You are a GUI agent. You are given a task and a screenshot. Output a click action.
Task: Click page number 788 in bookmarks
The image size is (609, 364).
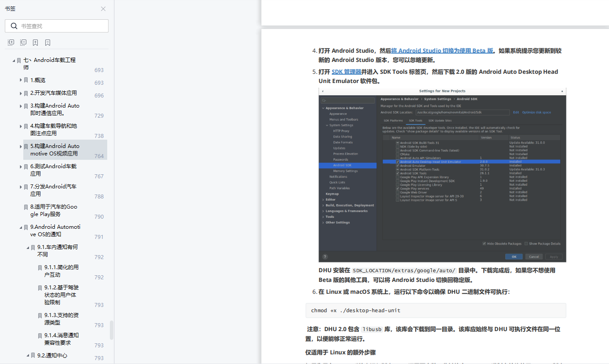99,197
